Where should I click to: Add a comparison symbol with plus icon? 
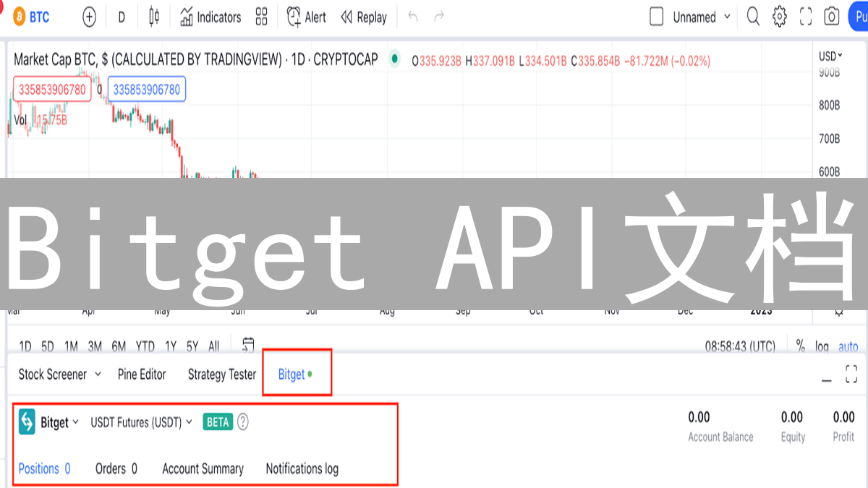click(89, 17)
